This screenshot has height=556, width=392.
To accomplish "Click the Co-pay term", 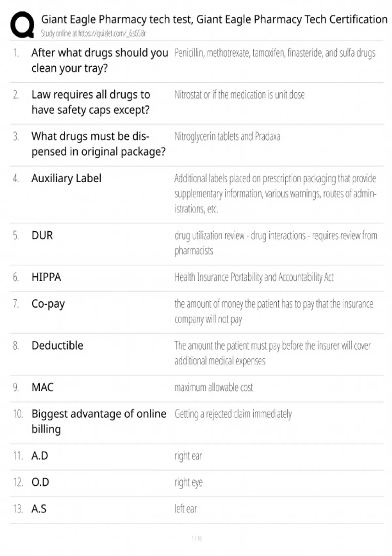I will click(48, 304).
